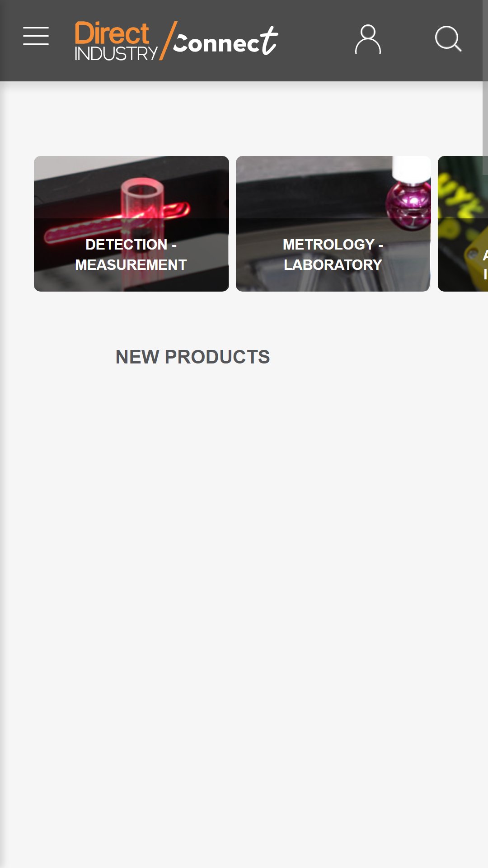Open the Detection - Measurement category

point(131,224)
